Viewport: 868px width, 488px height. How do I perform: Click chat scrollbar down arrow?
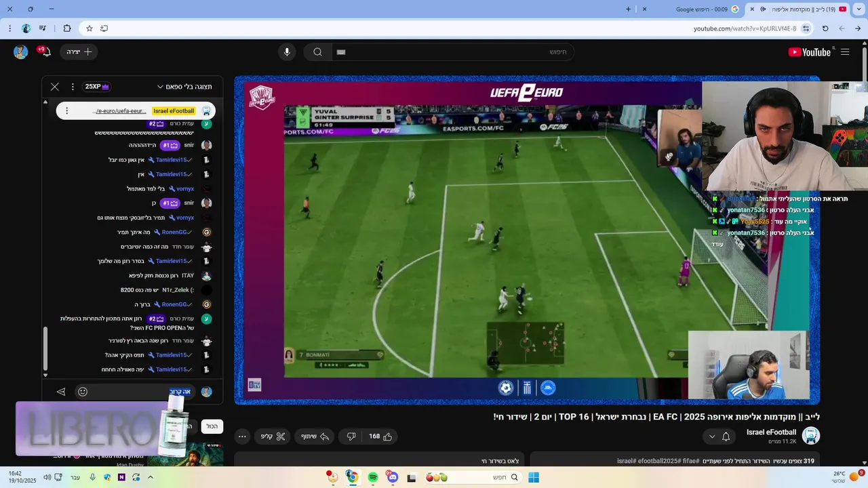(45, 375)
